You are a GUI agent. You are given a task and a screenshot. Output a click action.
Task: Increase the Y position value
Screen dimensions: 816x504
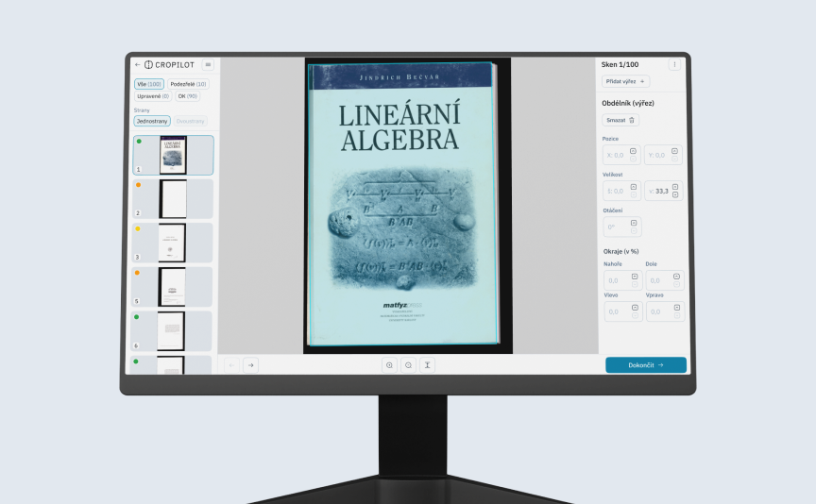tap(674, 151)
